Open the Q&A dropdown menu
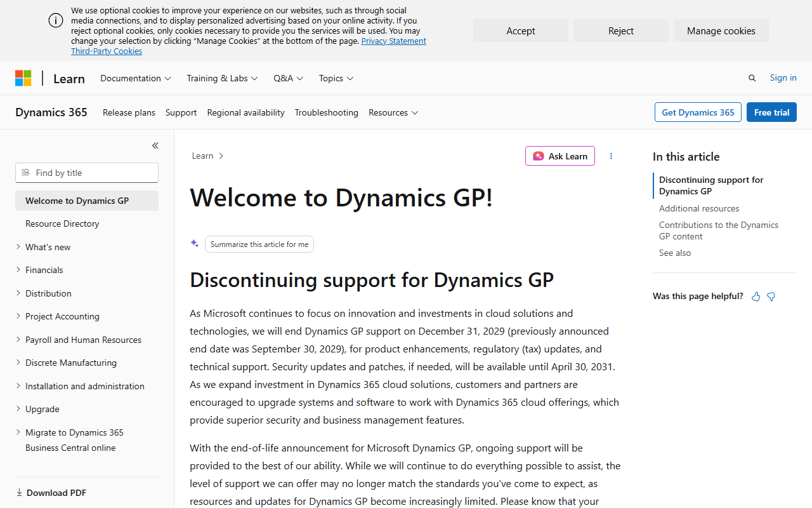The height and width of the screenshot is (508, 812). 289,78
